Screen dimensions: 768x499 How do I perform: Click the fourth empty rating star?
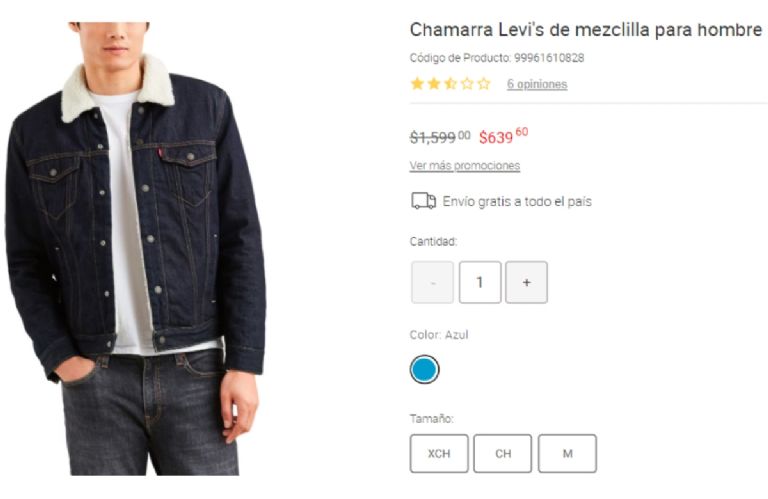467,84
